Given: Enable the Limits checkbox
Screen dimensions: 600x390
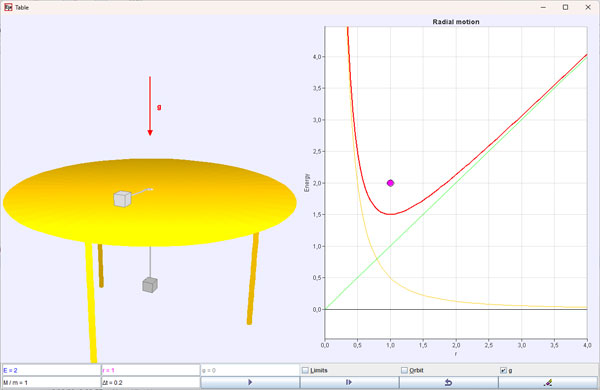Looking at the screenshot, I should [x=305, y=370].
